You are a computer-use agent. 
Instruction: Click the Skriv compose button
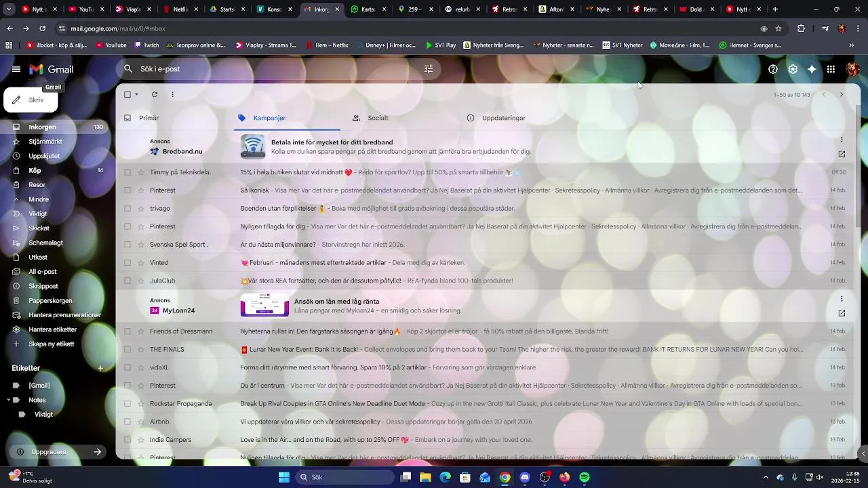pos(31,100)
